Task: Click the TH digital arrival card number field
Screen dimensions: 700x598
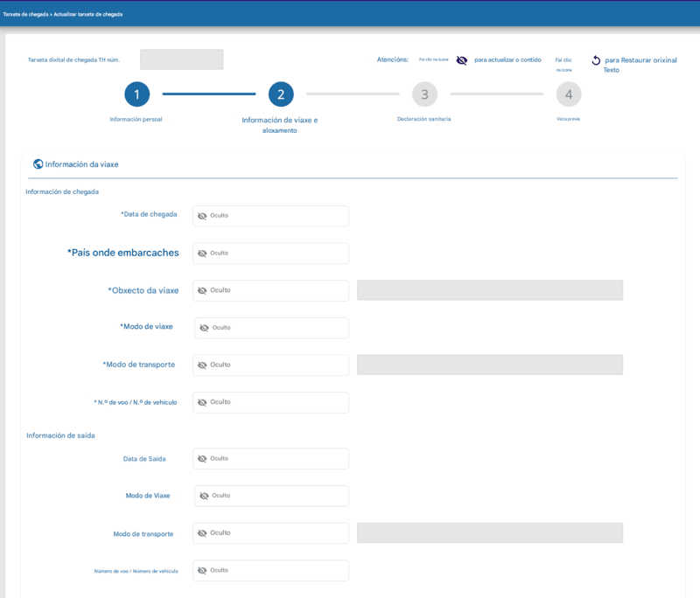Action: pyautogui.click(x=181, y=59)
